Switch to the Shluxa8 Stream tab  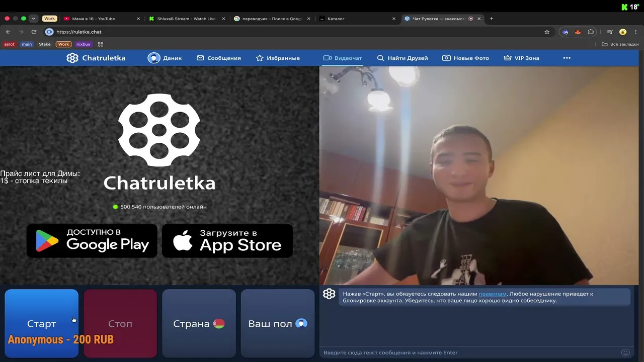click(x=186, y=19)
